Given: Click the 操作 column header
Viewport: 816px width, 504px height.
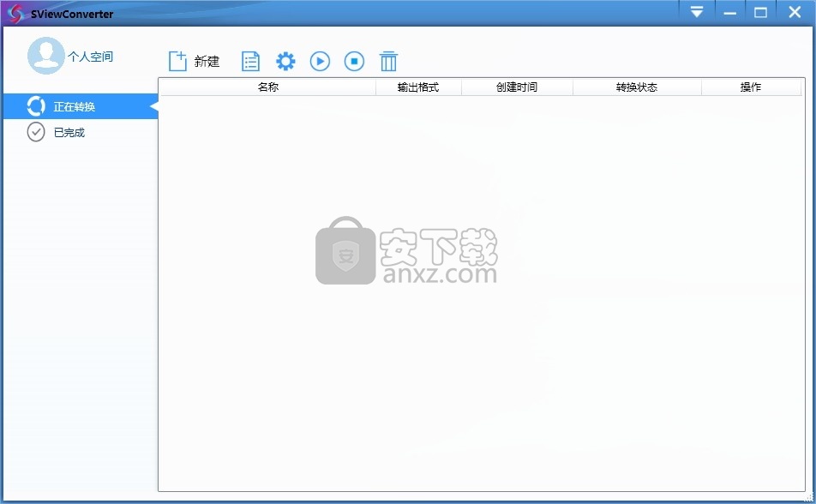Looking at the screenshot, I should (751, 87).
